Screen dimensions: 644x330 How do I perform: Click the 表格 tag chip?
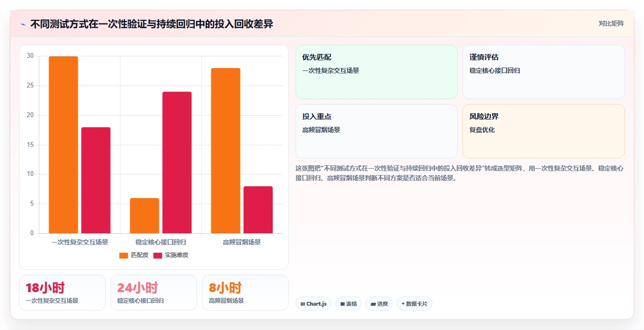[348, 304]
